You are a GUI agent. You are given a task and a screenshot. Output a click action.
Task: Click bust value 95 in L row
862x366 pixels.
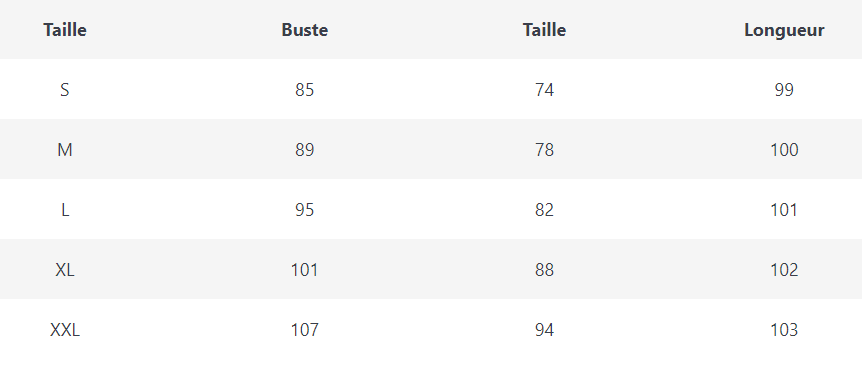[x=305, y=209]
